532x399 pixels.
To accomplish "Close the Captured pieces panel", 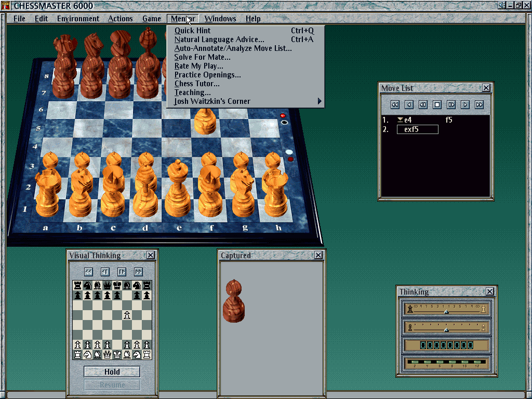I will pos(318,255).
